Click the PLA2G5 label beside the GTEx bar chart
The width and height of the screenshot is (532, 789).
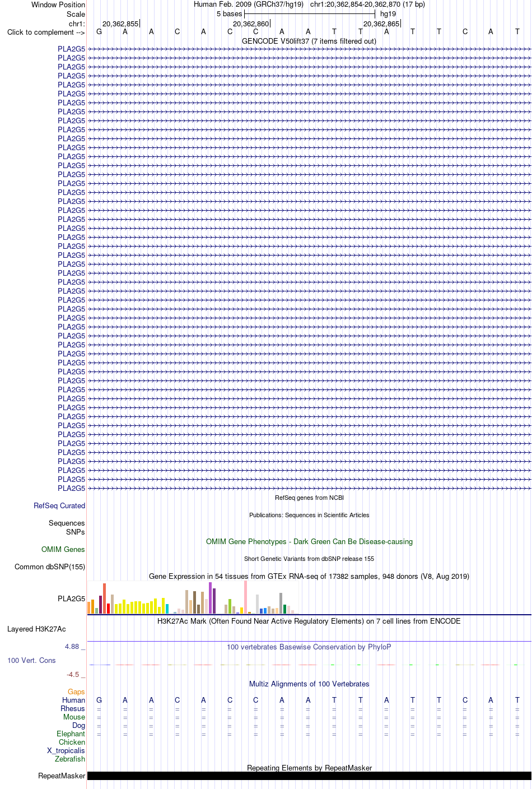71,598
